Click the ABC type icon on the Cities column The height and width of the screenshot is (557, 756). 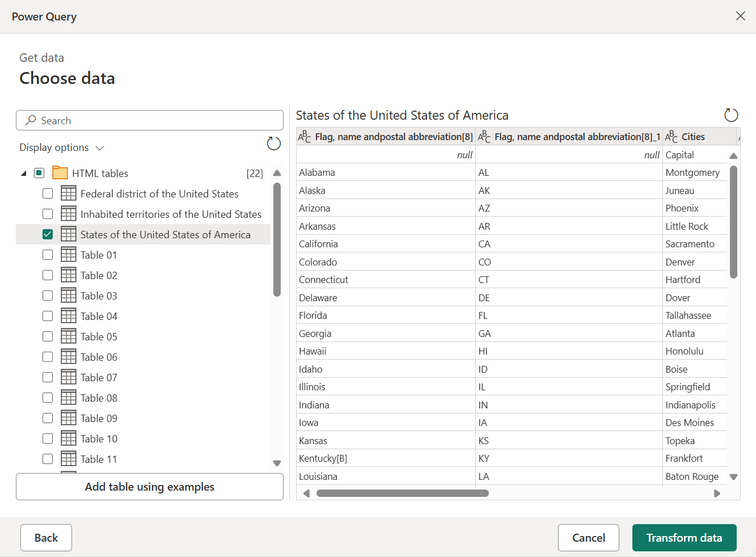(671, 137)
